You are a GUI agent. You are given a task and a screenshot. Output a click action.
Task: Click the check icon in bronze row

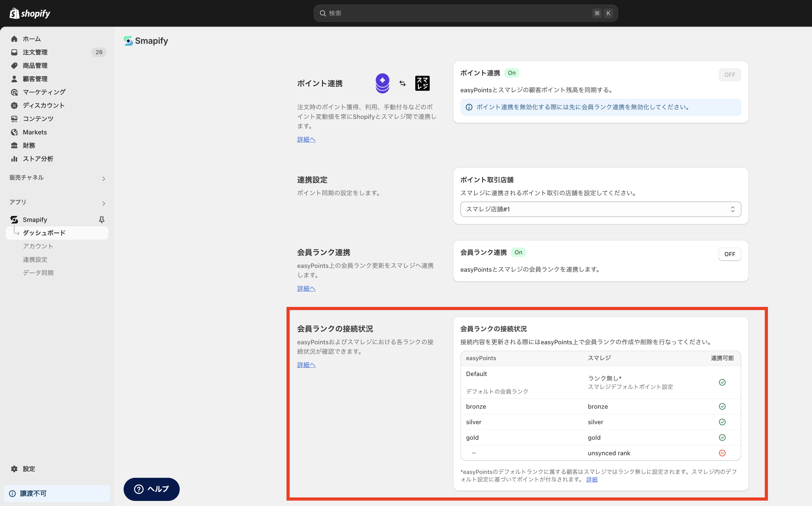(722, 406)
